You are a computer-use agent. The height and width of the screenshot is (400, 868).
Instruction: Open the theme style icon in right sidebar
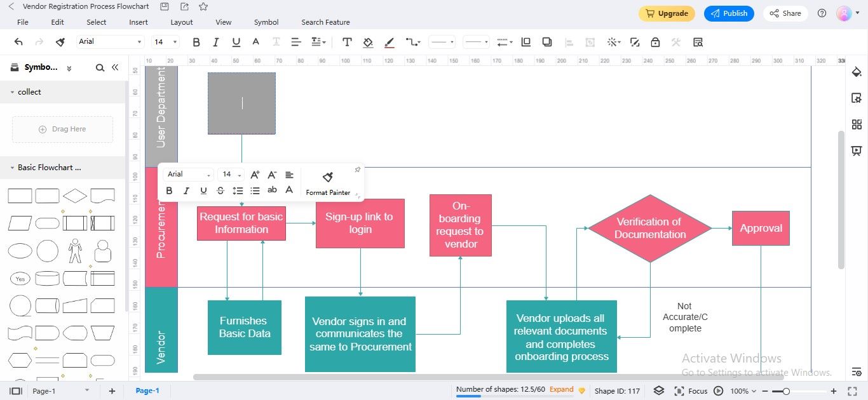857,71
